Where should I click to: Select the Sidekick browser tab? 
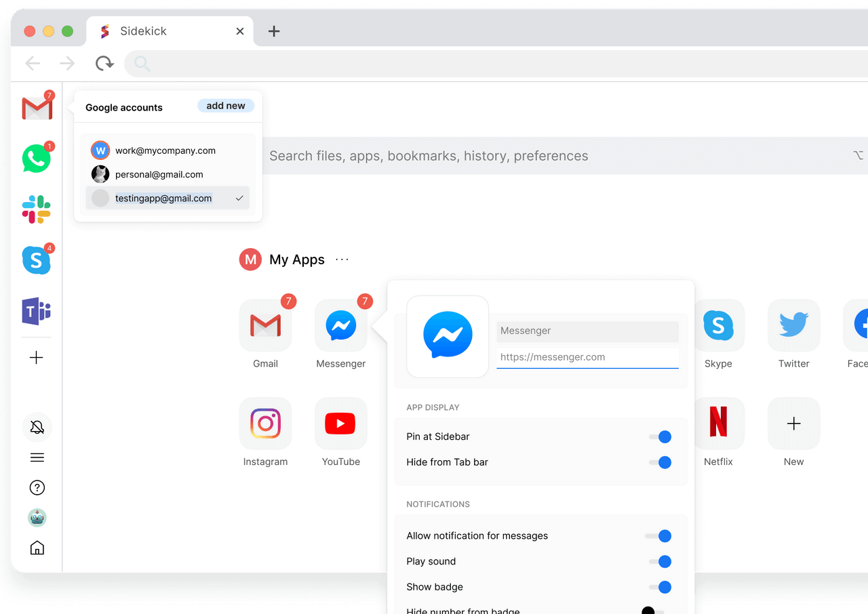coord(170,31)
